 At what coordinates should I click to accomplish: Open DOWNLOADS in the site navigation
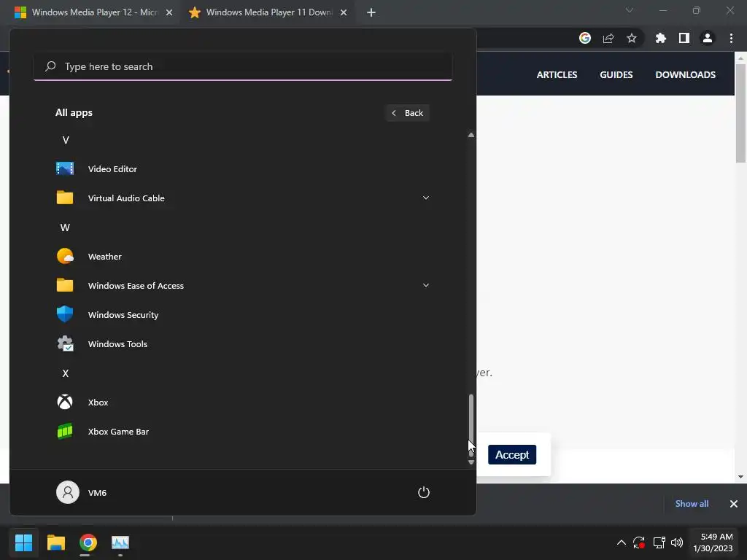(685, 75)
